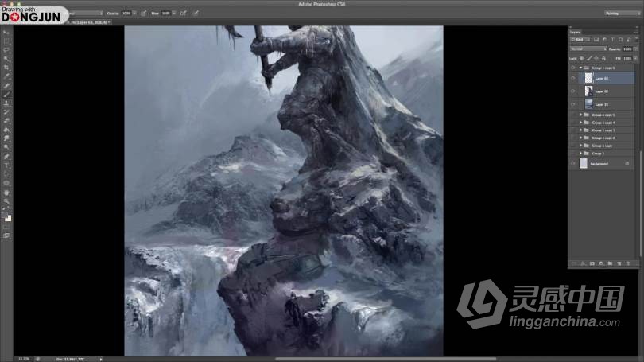Hide Layer 31
Screen dimensions: 644x362
[x=573, y=104]
